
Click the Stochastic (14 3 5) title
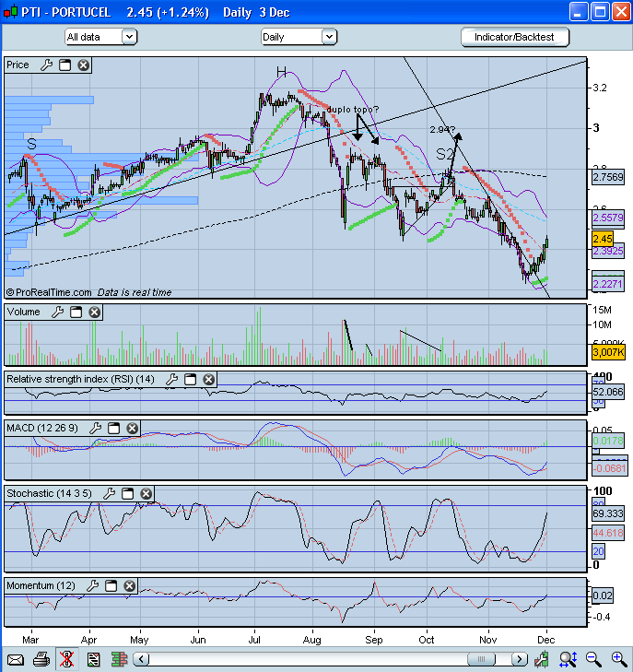click(49, 494)
